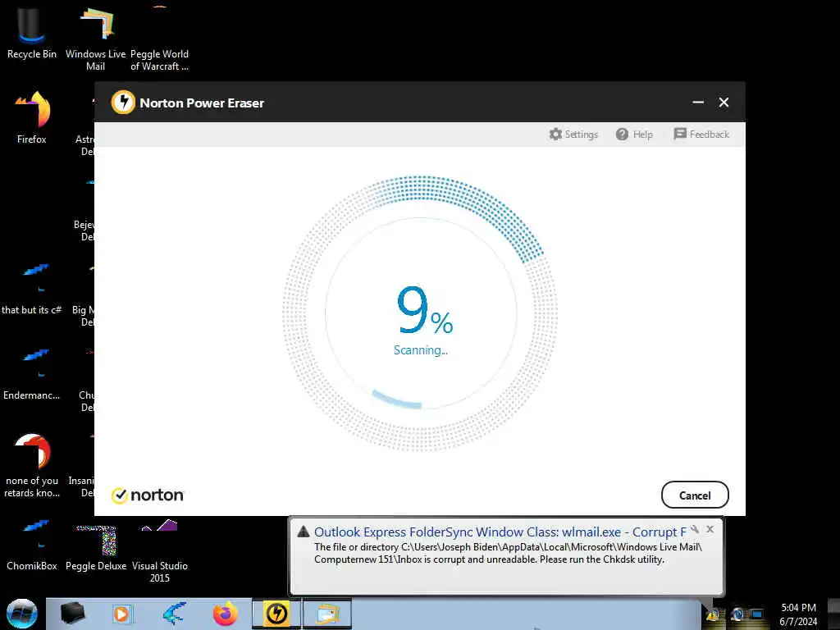Click the Norton Power Eraser title logo
Viewport: 840px width, 630px height.
123,102
